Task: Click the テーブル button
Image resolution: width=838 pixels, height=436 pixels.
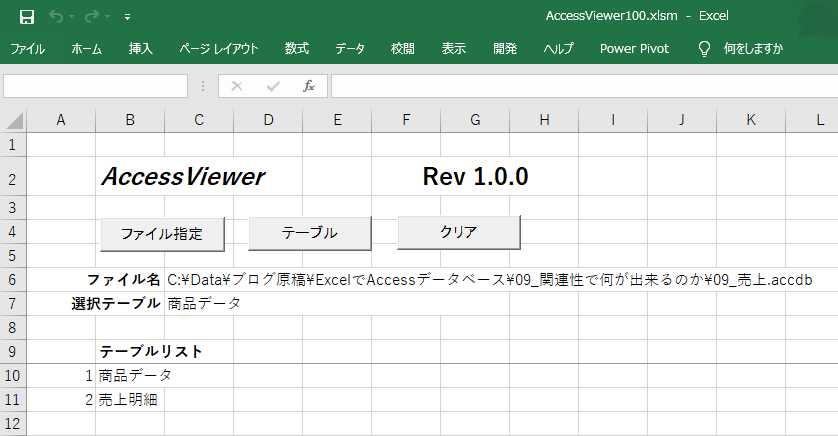Action: (309, 233)
